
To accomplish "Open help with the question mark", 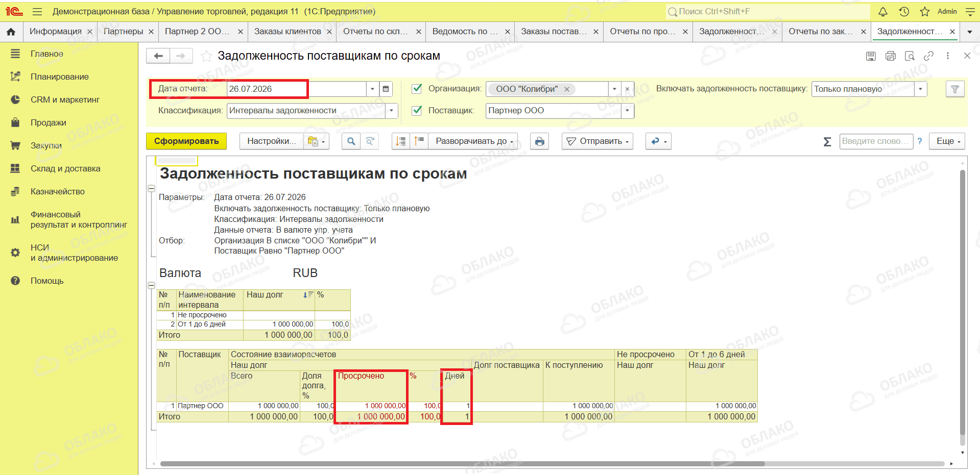I will tap(920, 141).
